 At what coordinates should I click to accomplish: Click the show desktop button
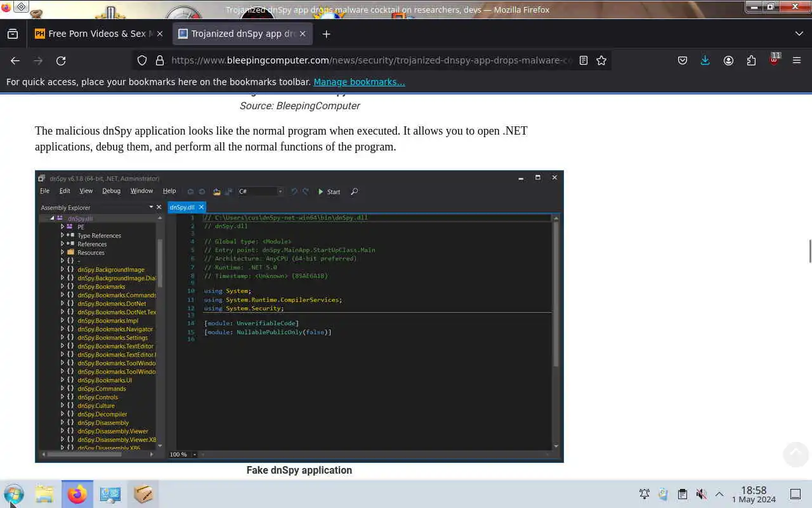(796, 494)
